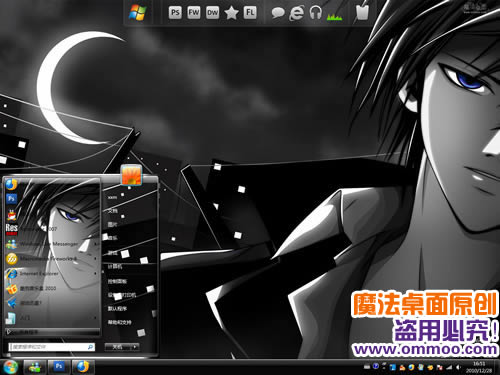
Task: Open Devices and Printers (设备和打印机)
Action: 122,295
